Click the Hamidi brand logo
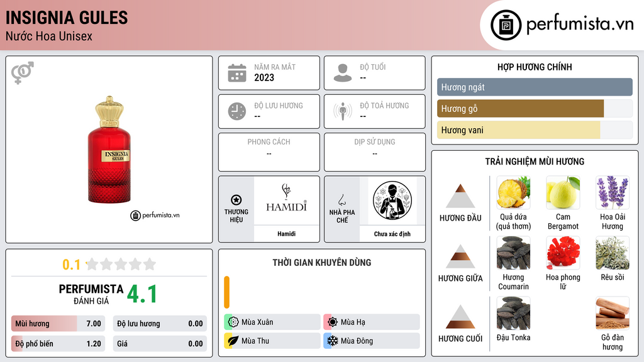Image resolution: width=644 pixels, height=362 pixels. (286, 199)
